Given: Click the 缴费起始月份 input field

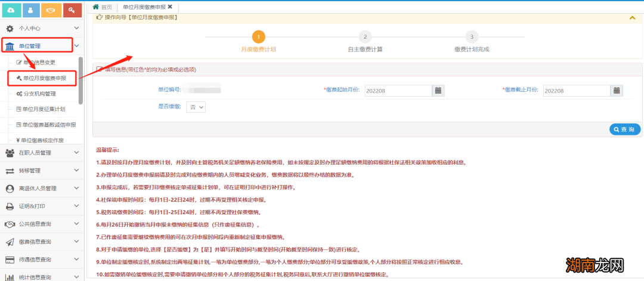Looking at the screenshot, I should (398, 90).
